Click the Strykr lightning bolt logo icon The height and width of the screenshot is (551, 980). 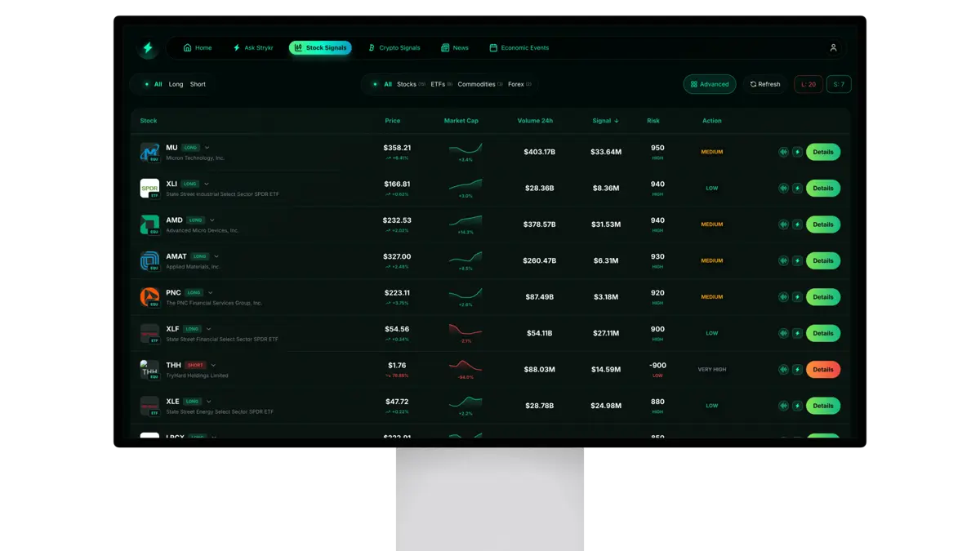tap(148, 48)
